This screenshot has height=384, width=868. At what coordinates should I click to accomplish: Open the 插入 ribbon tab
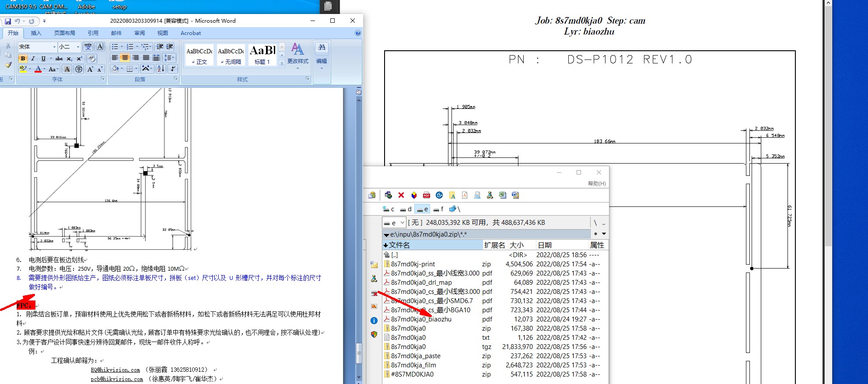[x=36, y=33]
